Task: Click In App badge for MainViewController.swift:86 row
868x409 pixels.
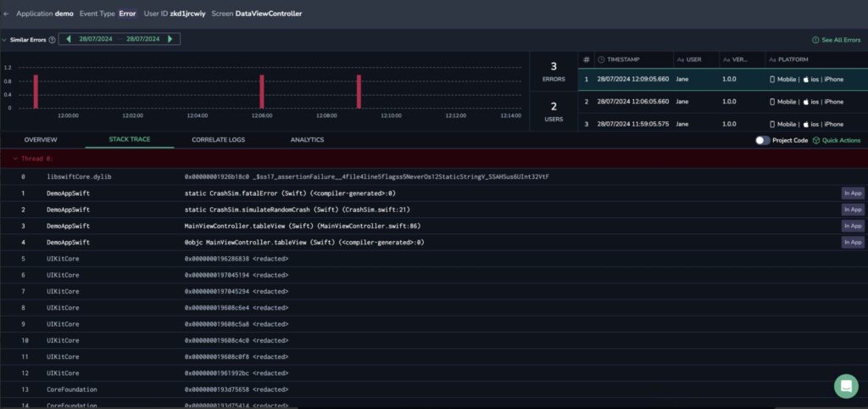Action: coord(853,226)
